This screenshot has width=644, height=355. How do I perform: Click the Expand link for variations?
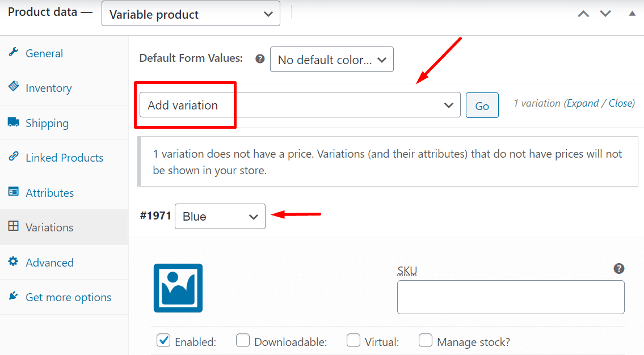coord(583,103)
